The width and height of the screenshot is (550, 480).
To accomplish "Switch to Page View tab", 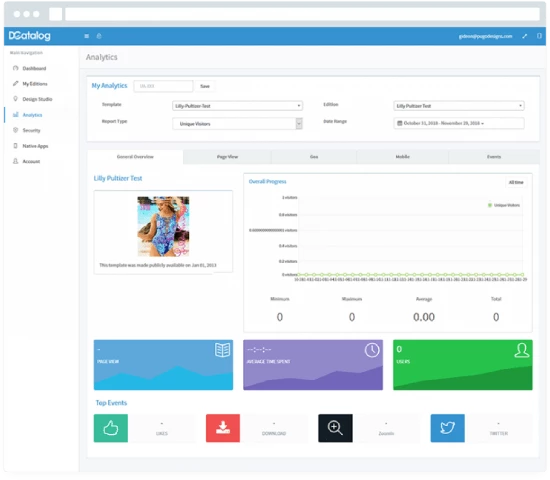I will (x=227, y=157).
